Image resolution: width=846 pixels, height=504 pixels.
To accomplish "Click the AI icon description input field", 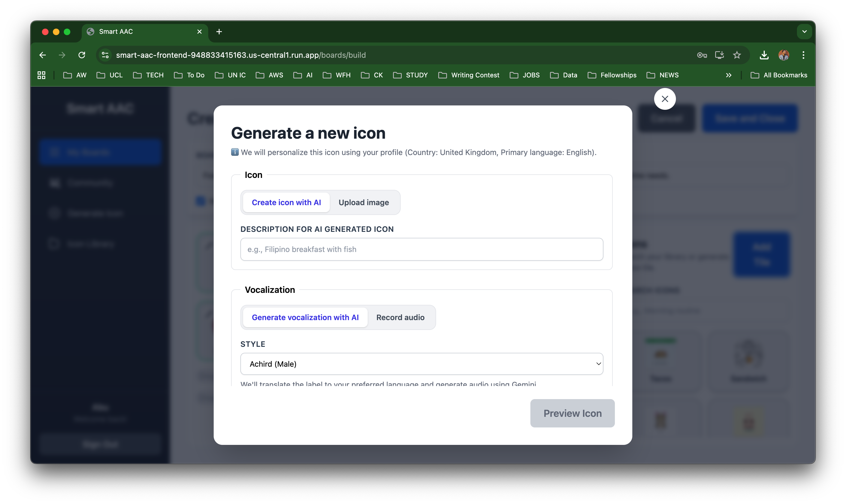I will tap(422, 249).
